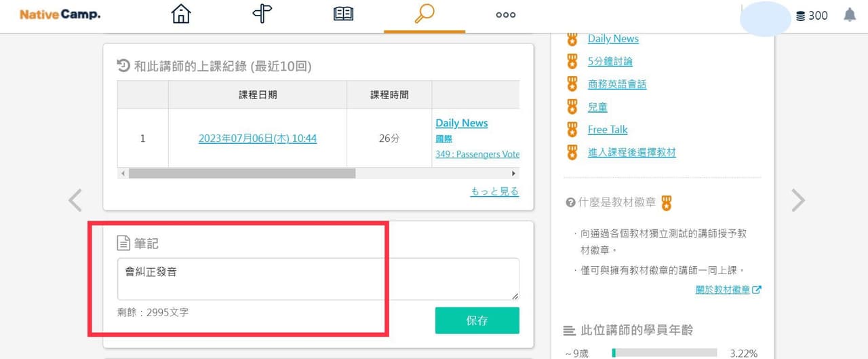Viewport: 868px width, 359px height.
Task: Open the 商務英語會話 link
Action: point(617,84)
